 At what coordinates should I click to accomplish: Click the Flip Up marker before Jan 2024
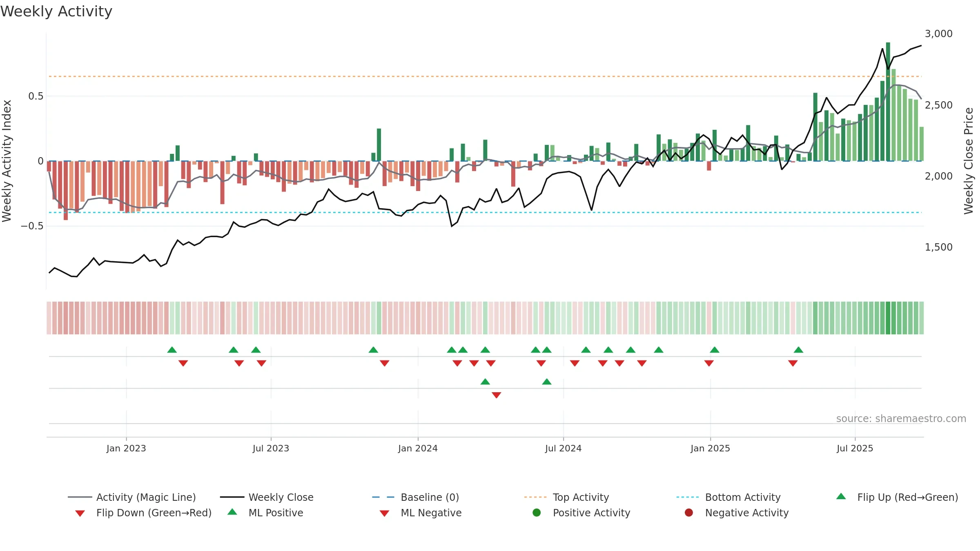pos(374,350)
